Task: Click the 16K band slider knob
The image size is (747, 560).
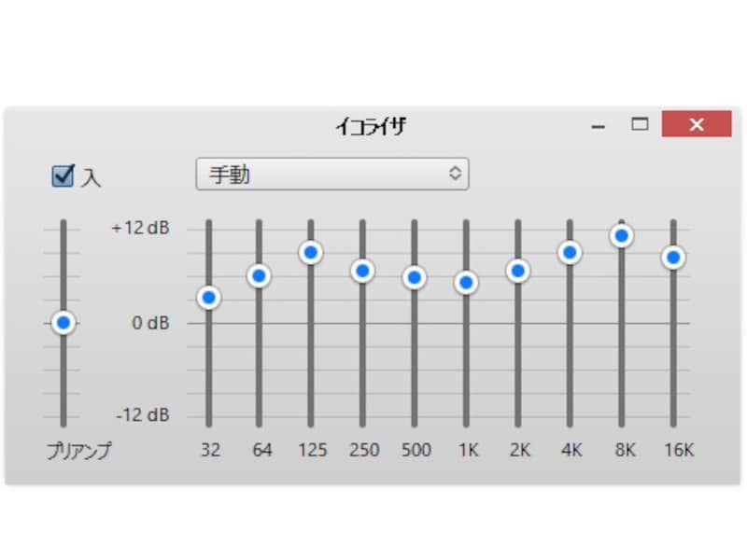Action: coord(672,258)
